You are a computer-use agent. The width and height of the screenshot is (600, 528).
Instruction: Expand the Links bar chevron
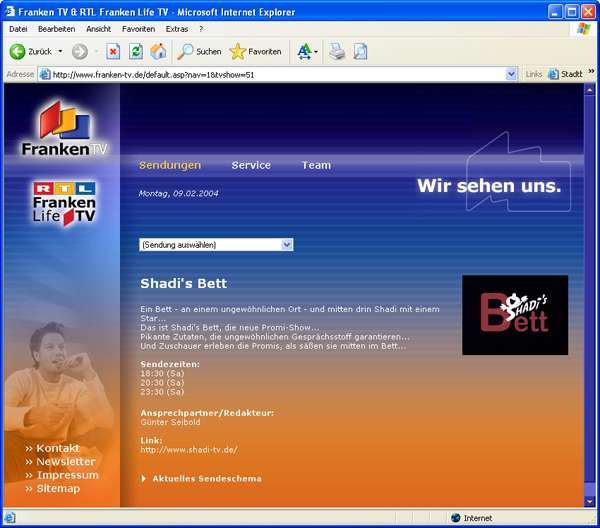pyautogui.click(x=592, y=71)
